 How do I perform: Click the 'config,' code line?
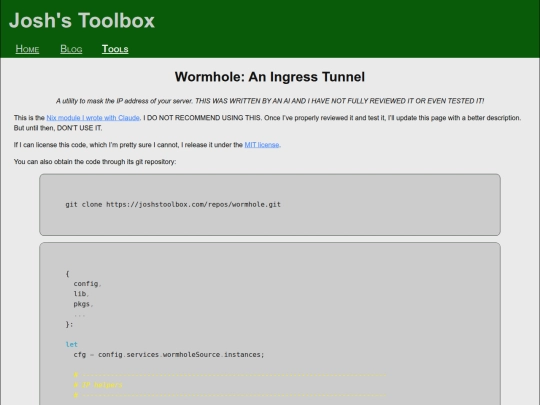[87, 284]
